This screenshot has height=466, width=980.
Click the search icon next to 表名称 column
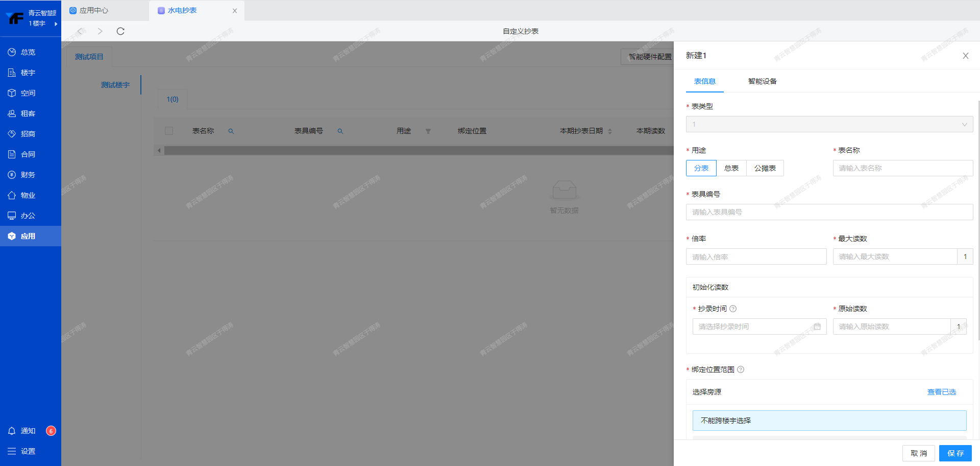pos(231,131)
